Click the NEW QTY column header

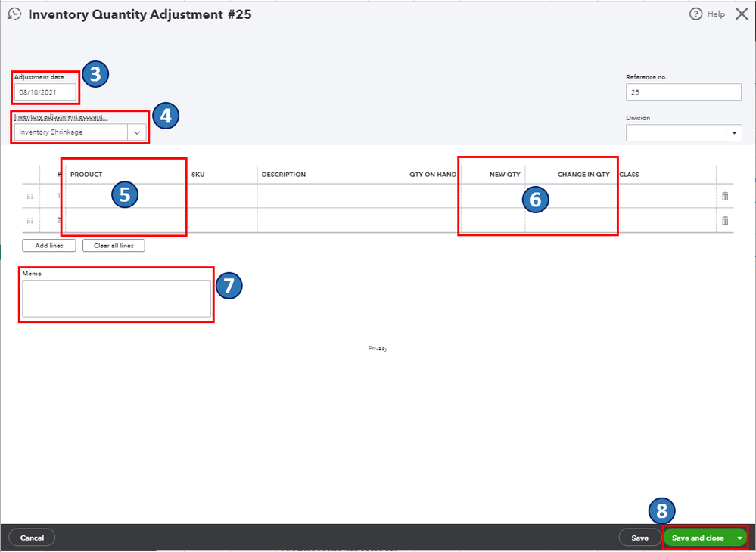[505, 175]
